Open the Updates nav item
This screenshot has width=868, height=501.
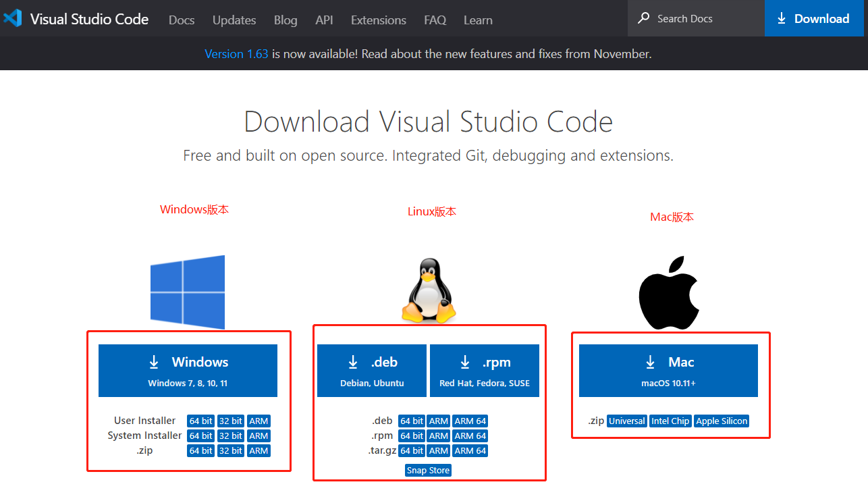pos(234,20)
